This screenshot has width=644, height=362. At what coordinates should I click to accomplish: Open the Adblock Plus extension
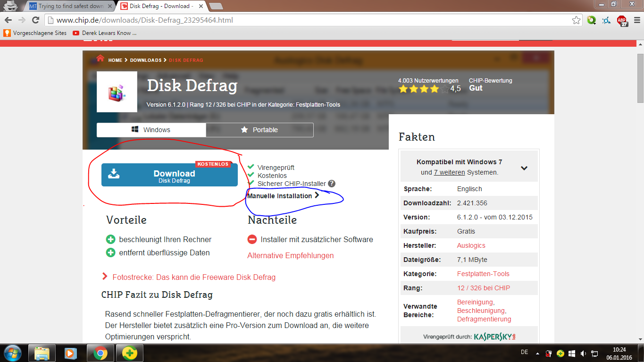pos(622,21)
